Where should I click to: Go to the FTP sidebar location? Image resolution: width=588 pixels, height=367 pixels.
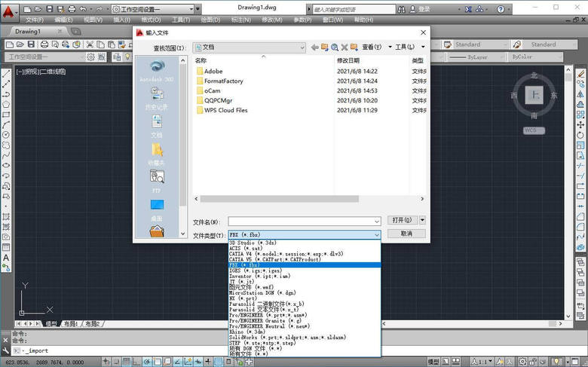156,180
